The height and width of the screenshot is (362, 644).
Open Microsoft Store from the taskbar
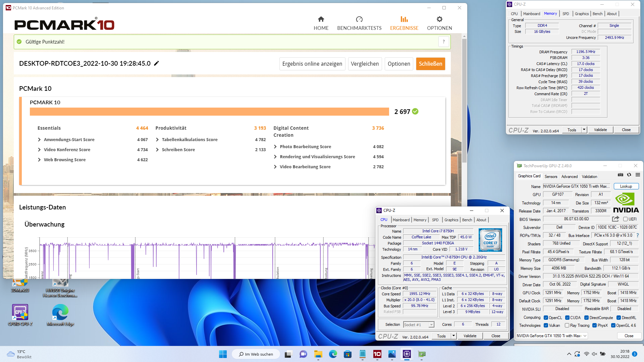coord(347,354)
